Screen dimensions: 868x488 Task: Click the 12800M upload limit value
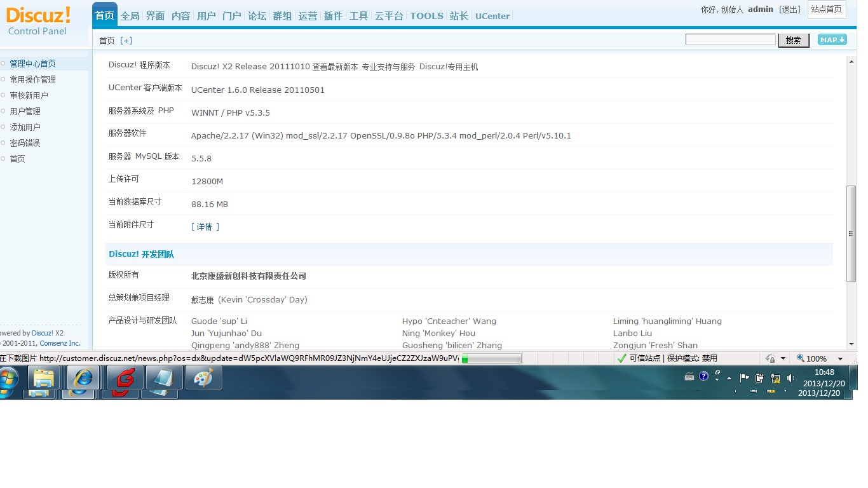point(207,182)
